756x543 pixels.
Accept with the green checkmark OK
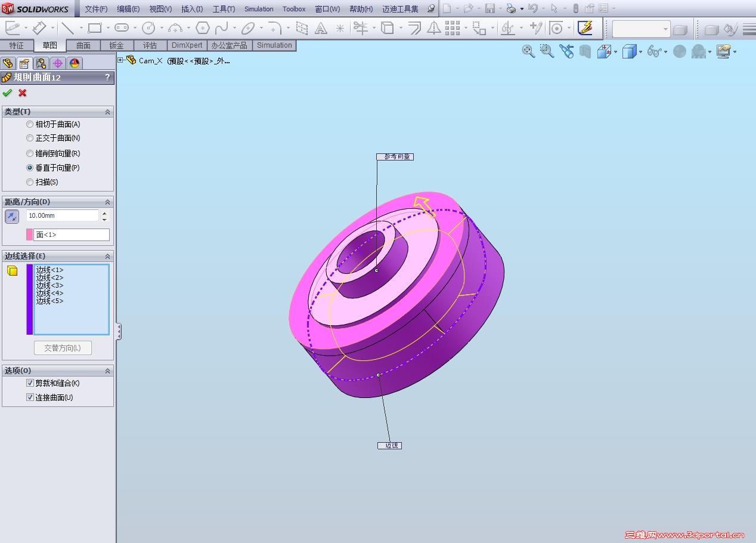click(x=7, y=92)
